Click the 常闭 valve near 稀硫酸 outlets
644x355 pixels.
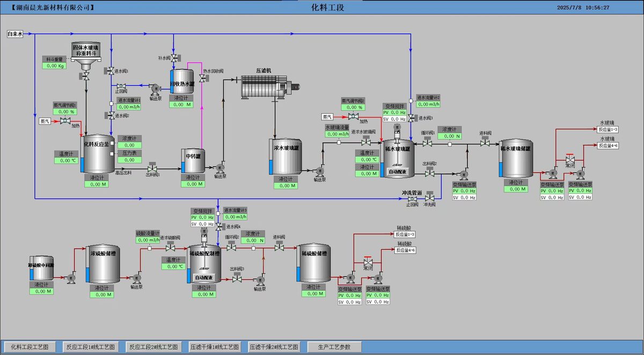pyautogui.click(x=368, y=260)
